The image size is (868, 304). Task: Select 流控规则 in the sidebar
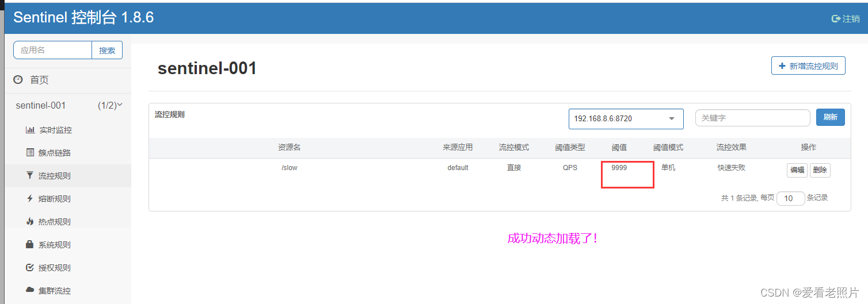click(55, 176)
